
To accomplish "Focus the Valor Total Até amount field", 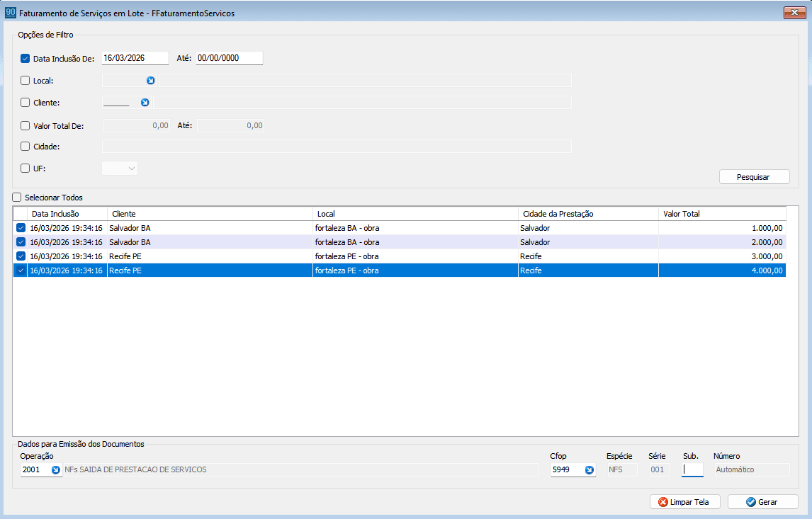I will click(230, 125).
